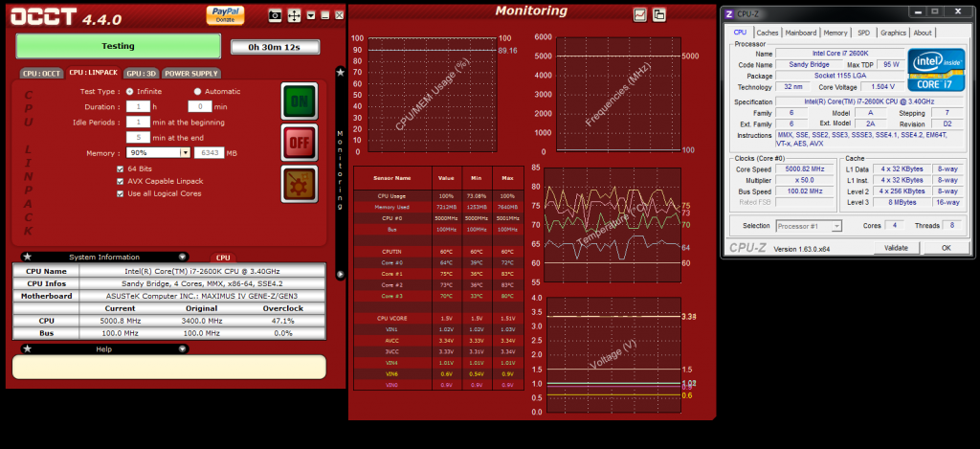Select the CPU : LINPACK tab
Image resolution: width=980 pixels, height=449 pixels.
coord(93,73)
